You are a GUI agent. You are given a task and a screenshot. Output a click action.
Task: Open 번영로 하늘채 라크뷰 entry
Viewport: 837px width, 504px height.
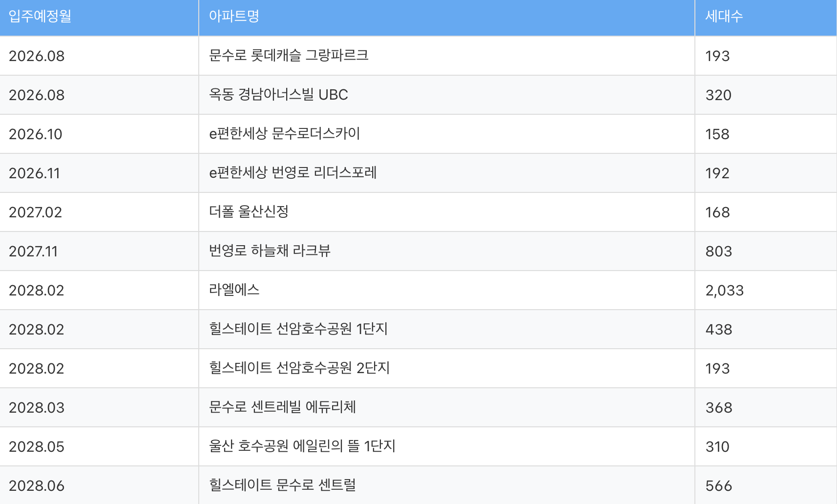(270, 251)
